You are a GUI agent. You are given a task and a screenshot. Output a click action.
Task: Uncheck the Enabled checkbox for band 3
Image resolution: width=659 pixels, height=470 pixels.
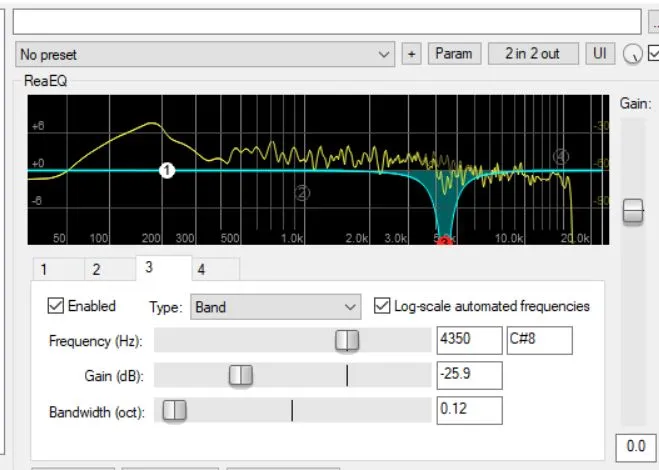coord(56,306)
